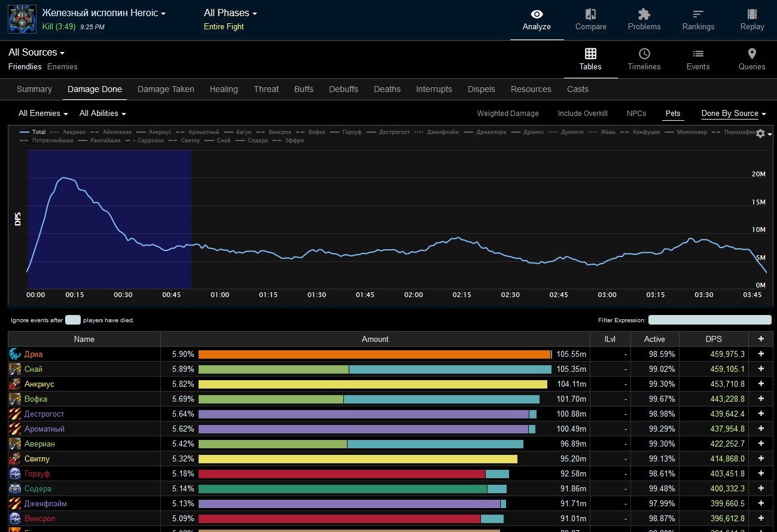Screen dimensions: 777x532
Task: Open the Железный исполин Heroic boss dropdown
Action: pyautogui.click(x=103, y=13)
